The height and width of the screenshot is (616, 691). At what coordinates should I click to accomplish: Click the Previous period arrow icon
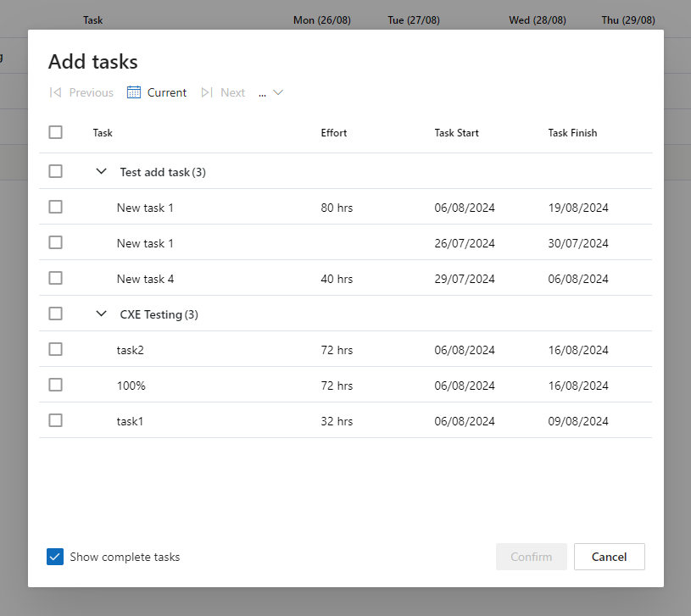(55, 92)
